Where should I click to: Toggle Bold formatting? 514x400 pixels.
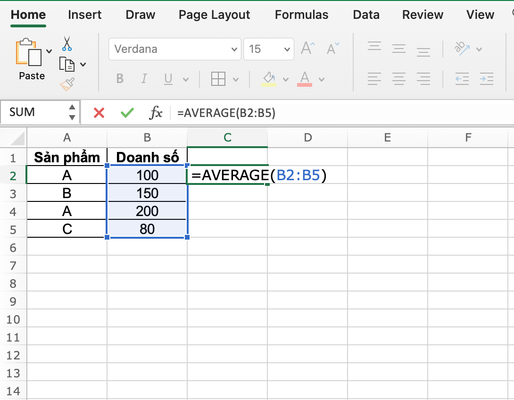[x=120, y=79]
